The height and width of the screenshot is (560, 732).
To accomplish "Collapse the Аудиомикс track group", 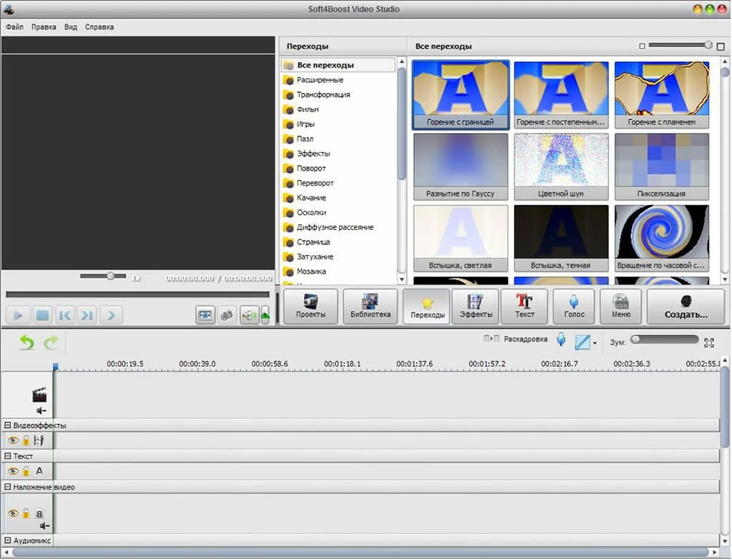I will coord(8,541).
